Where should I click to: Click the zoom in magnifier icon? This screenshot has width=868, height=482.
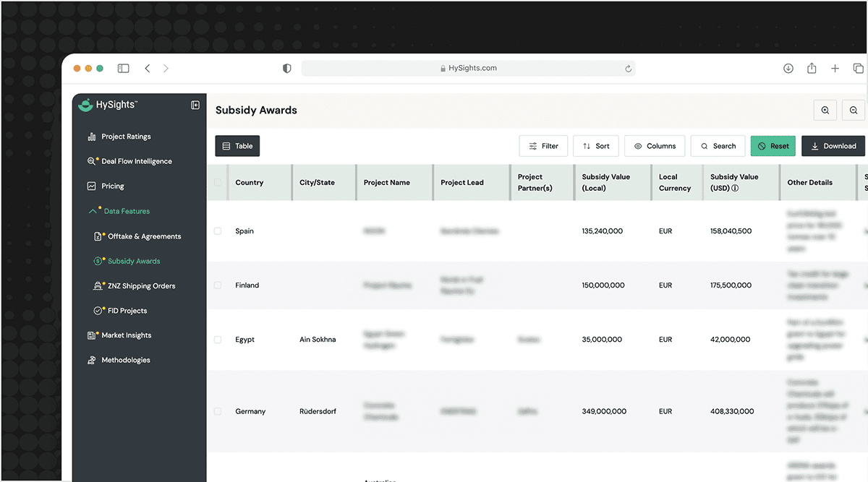(825, 111)
